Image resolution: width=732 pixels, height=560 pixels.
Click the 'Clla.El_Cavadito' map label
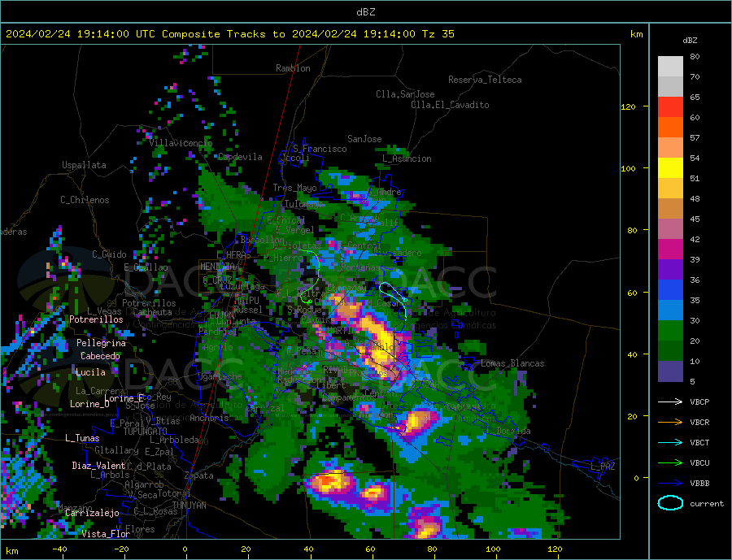pos(450,105)
